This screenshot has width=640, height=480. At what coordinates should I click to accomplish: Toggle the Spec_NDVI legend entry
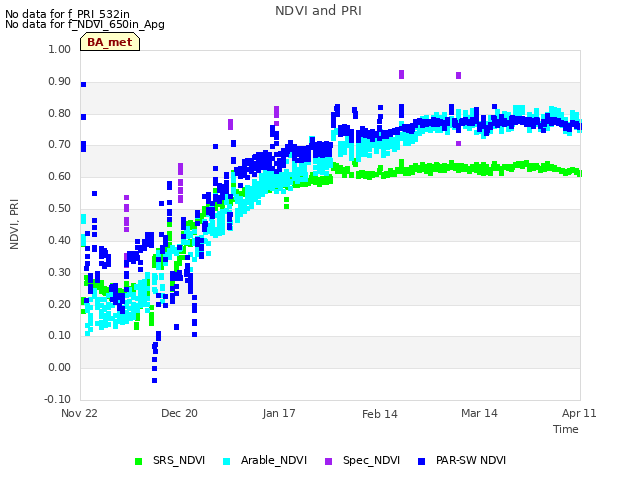[x=362, y=460]
